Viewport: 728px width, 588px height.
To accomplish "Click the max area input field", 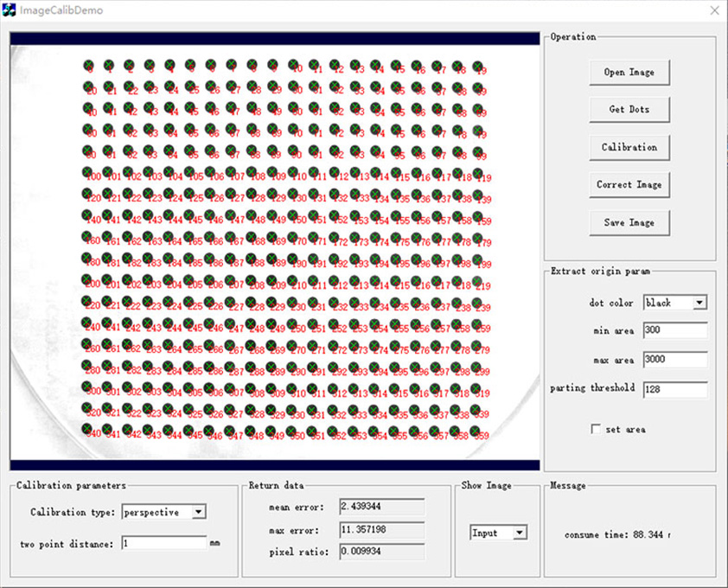I will point(674,360).
